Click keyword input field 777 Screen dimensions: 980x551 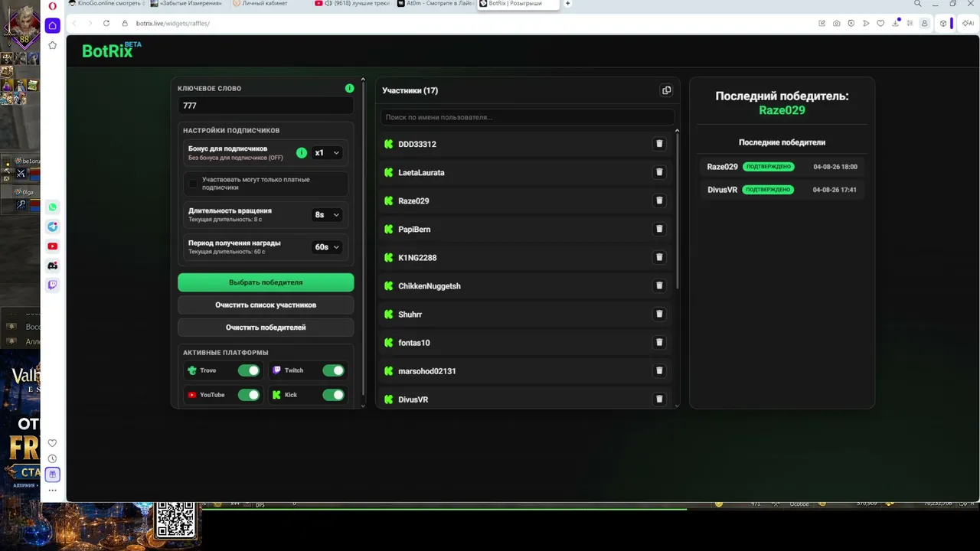(x=266, y=106)
